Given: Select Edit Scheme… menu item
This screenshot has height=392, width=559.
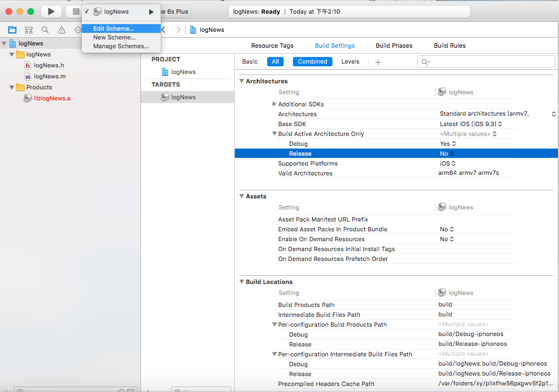Looking at the screenshot, I should (x=121, y=29).
